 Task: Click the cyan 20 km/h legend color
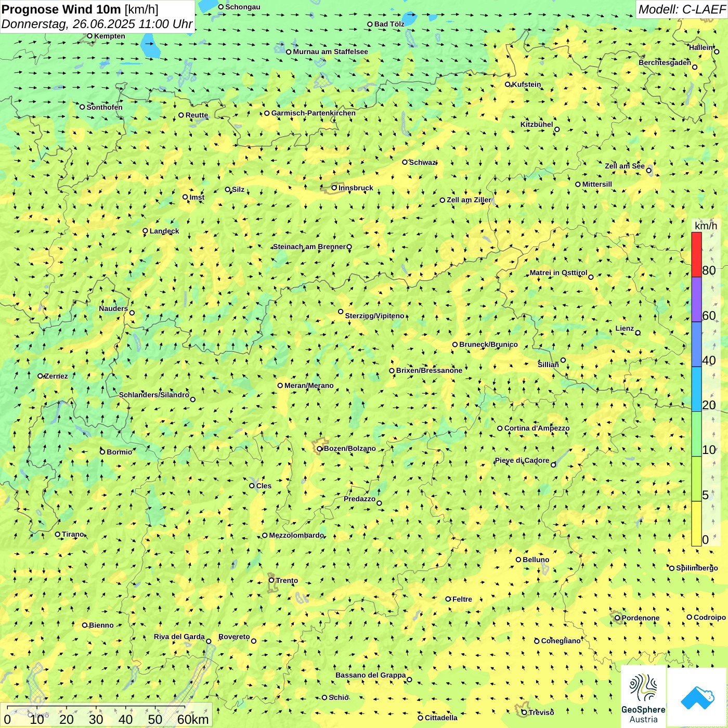(x=696, y=389)
